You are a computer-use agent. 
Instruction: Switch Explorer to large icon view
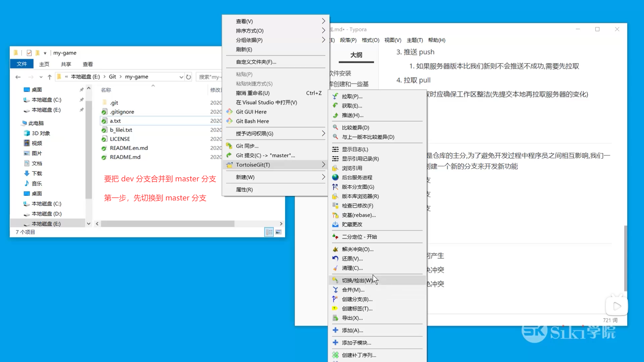[x=278, y=232]
